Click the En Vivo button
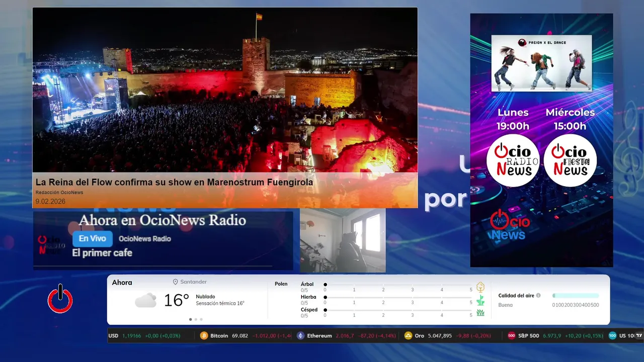The height and width of the screenshot is (362, 644). coord(93,239)
